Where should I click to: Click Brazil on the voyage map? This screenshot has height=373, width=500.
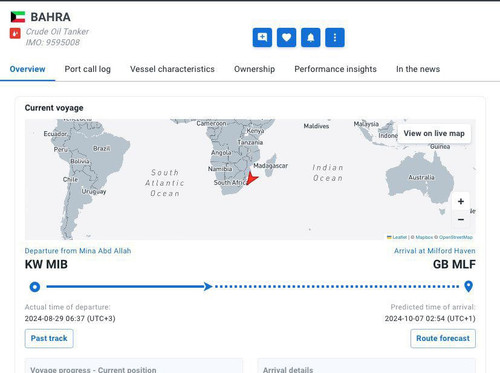[x=102, y=148]
